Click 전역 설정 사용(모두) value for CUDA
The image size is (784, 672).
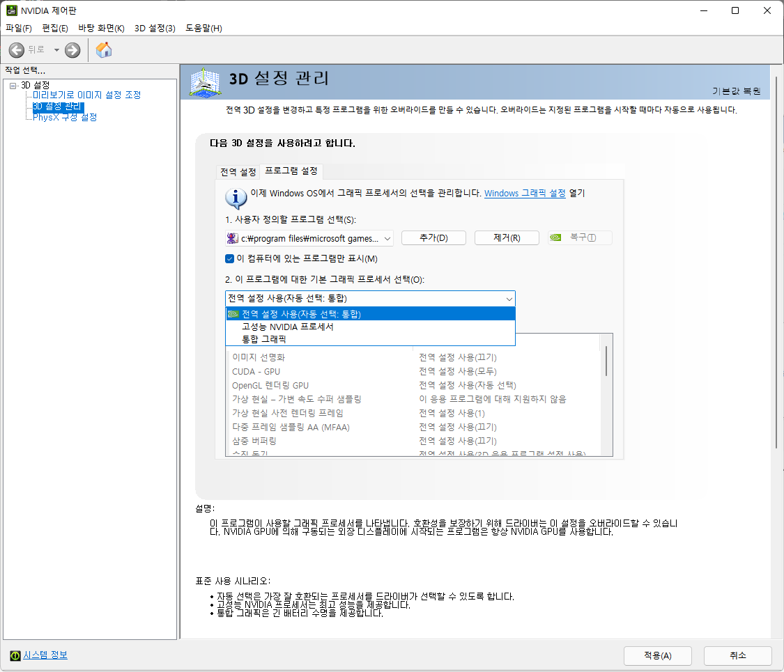pos(457,371)
